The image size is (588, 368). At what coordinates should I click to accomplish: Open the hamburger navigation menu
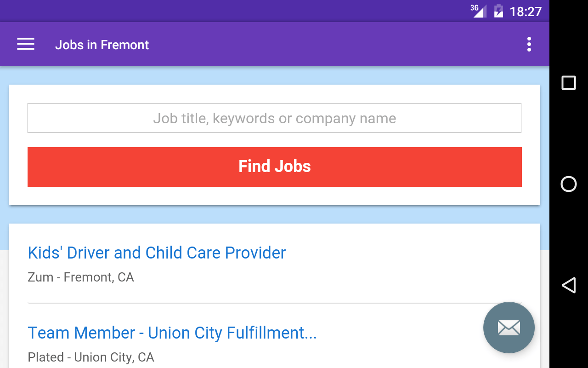[x=26, y=44]
